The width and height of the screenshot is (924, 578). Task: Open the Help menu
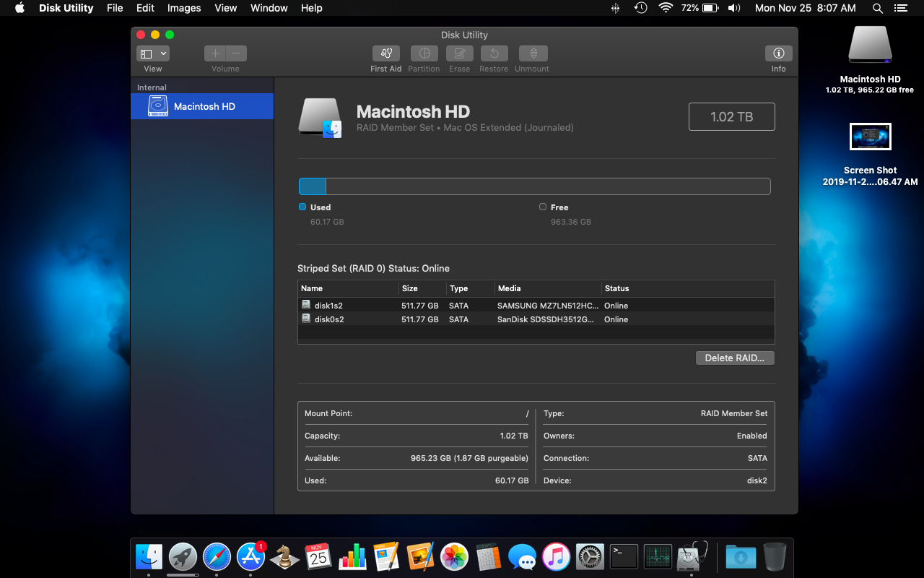pyautogui.click(x=312, y=8)
